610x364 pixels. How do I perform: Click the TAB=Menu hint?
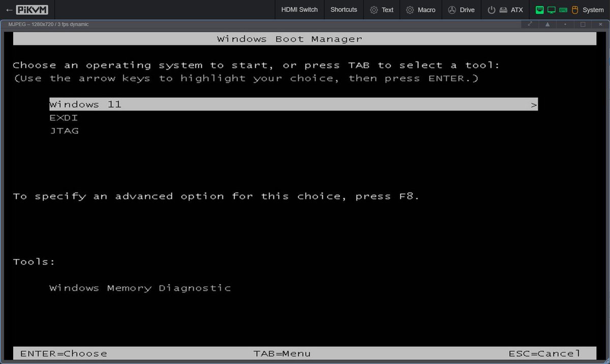click(282, 353)
